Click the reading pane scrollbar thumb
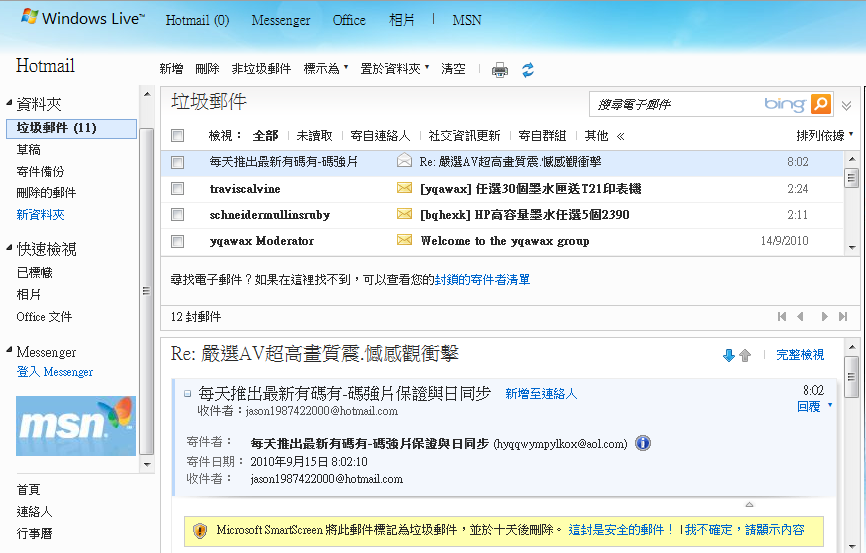The width and height of the screenshot is (866, 553). point(851,377)
